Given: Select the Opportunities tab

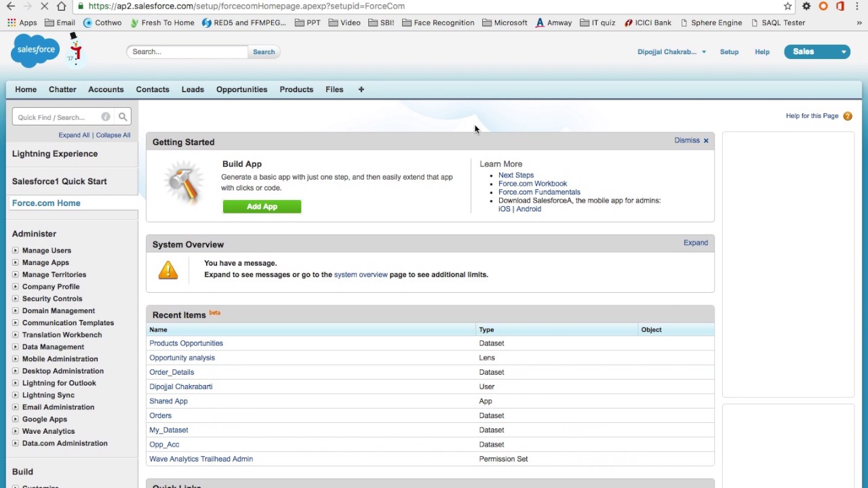Looking at the screenshot, I should tap(241, 89).
